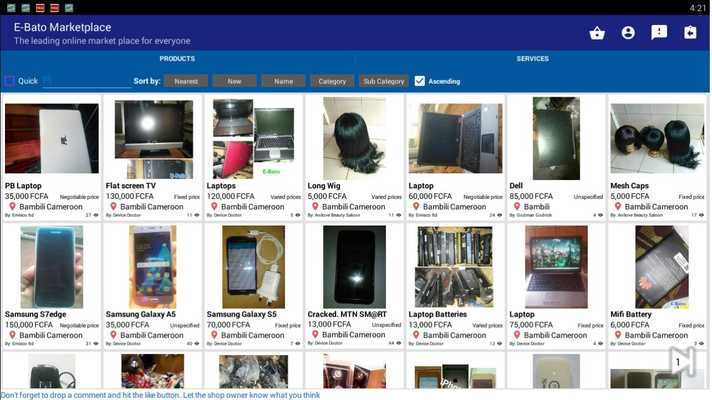Click views eye icon on PB Laptop card
Viewport: 712px width, 400px height.
point(96,215)
